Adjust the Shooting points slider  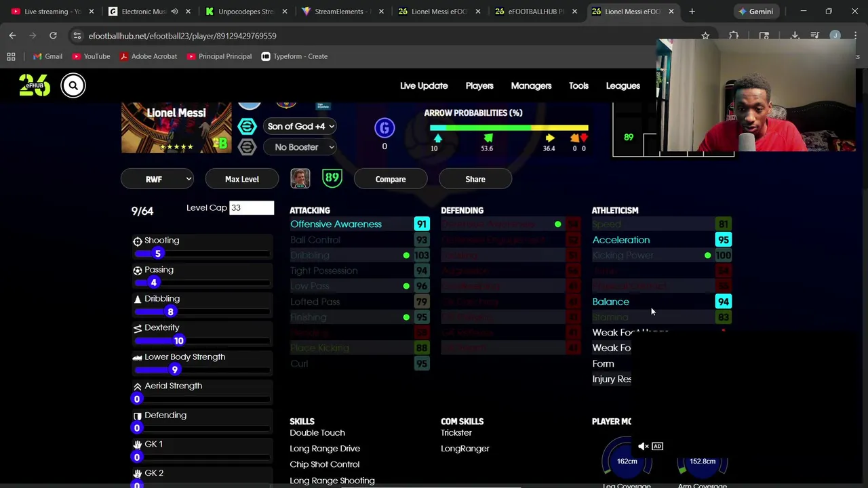203,253
